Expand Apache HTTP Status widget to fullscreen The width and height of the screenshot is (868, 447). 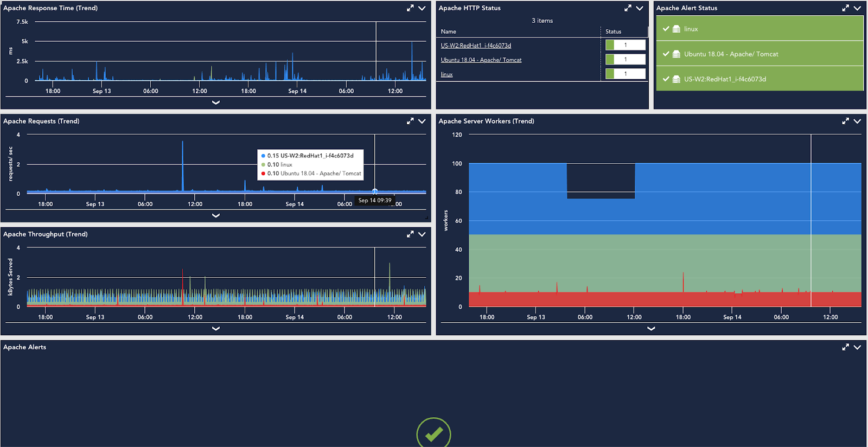click(628, 8)
